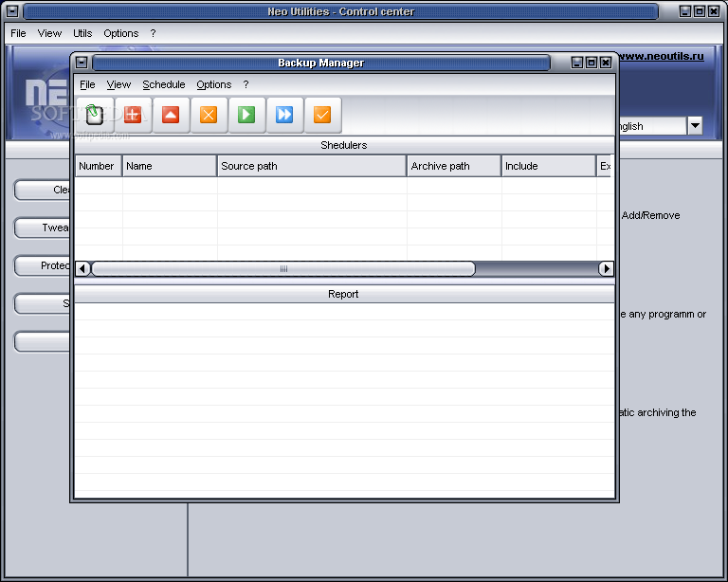
Task: Open View menu in Control center
Action: pyautogui.click(x=49, y=33)
